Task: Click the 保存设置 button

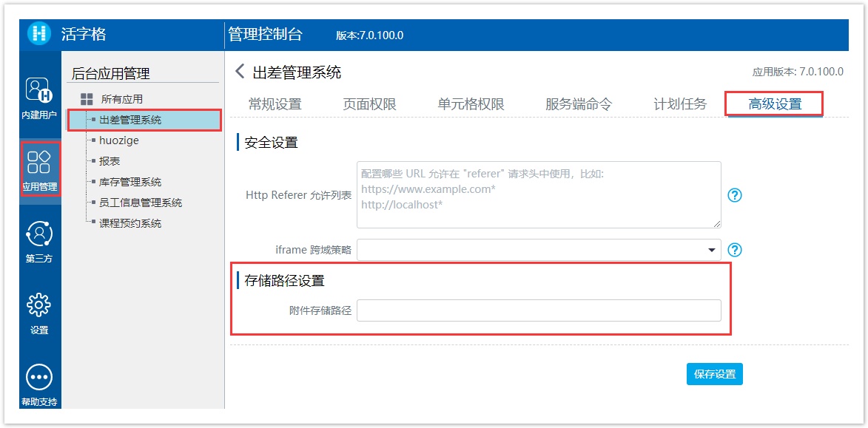Action: pos(714,374)
